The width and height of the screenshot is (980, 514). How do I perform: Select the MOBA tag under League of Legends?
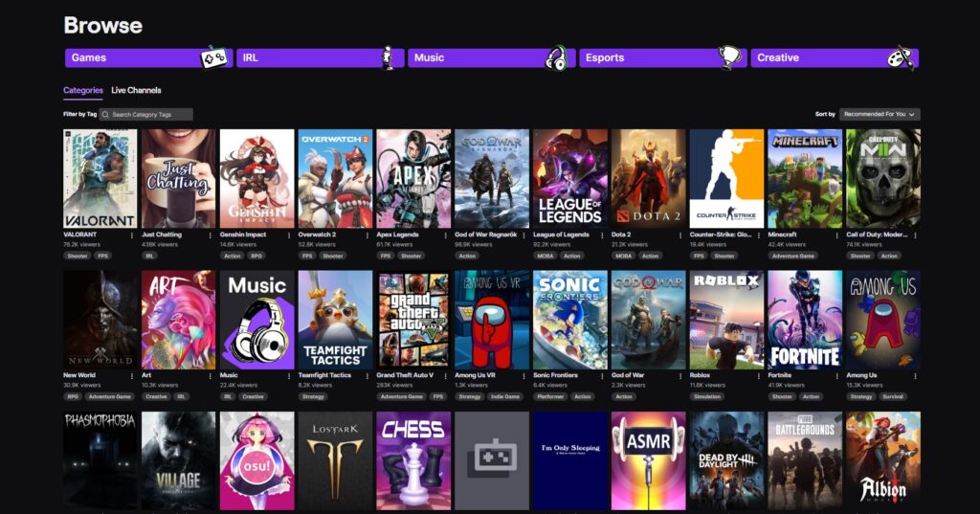pyautogui.click(x=545, y=256)
